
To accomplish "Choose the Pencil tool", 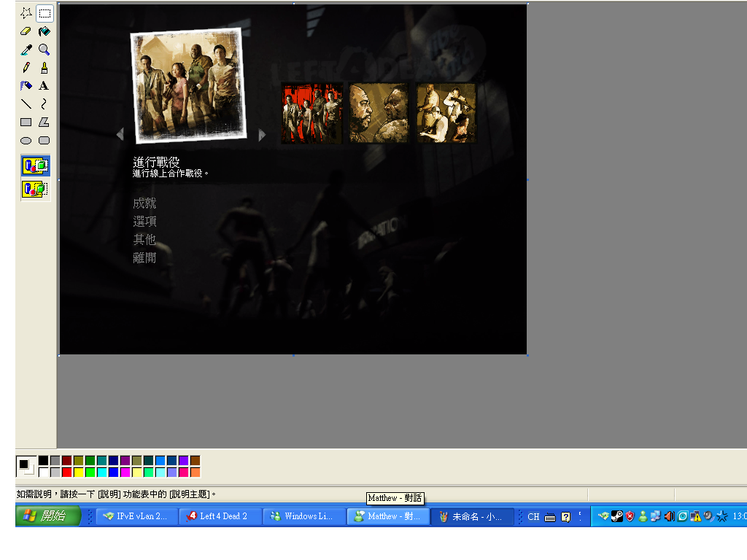I will 26,68.
